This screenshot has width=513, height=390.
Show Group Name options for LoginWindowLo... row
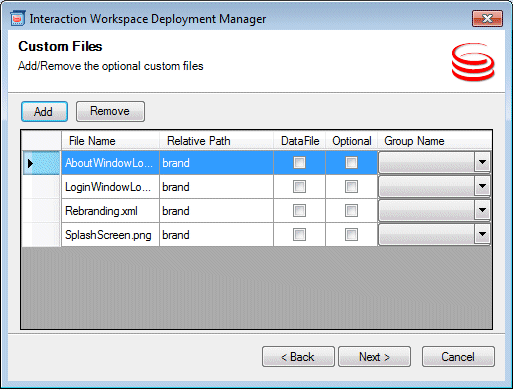pyautogui.click(x=482, y=187)
